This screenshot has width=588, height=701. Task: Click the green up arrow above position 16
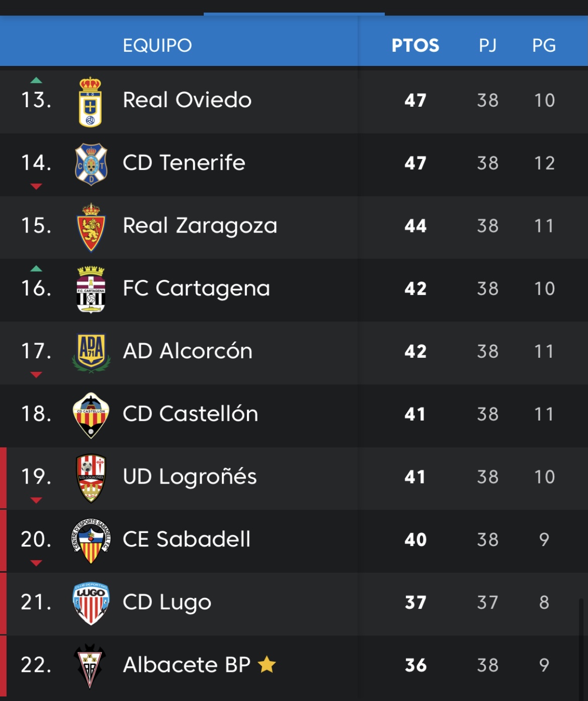pyautogui.click(x=36, y=269)
